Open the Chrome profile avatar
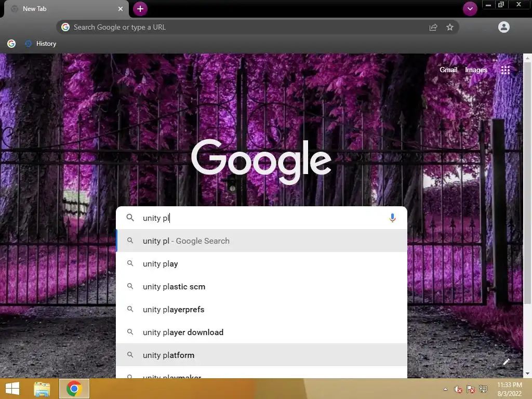Screen dimensions: 532x399 [504, 27]
